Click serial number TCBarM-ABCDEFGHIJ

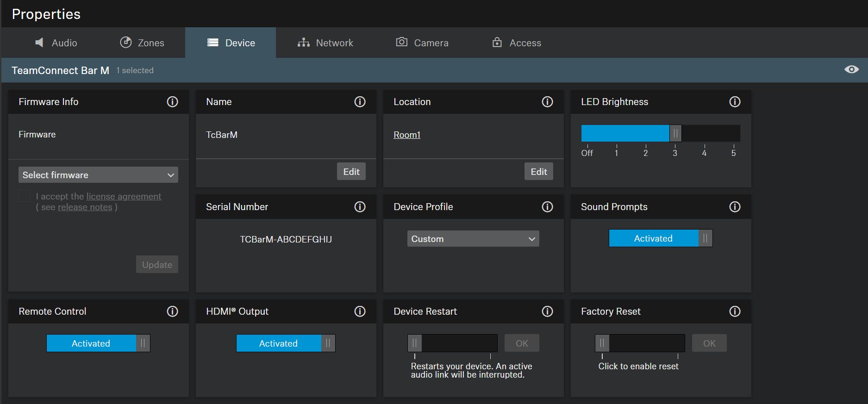coord(286,239)
